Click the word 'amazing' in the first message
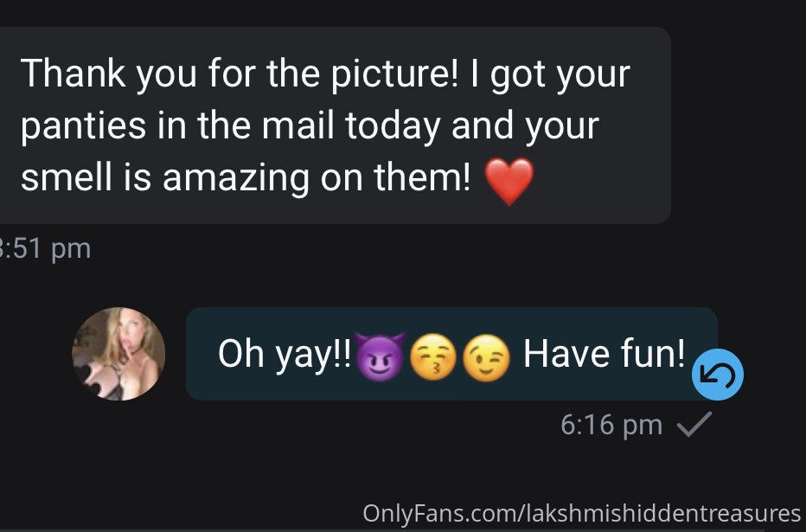 tap(236, 178)
